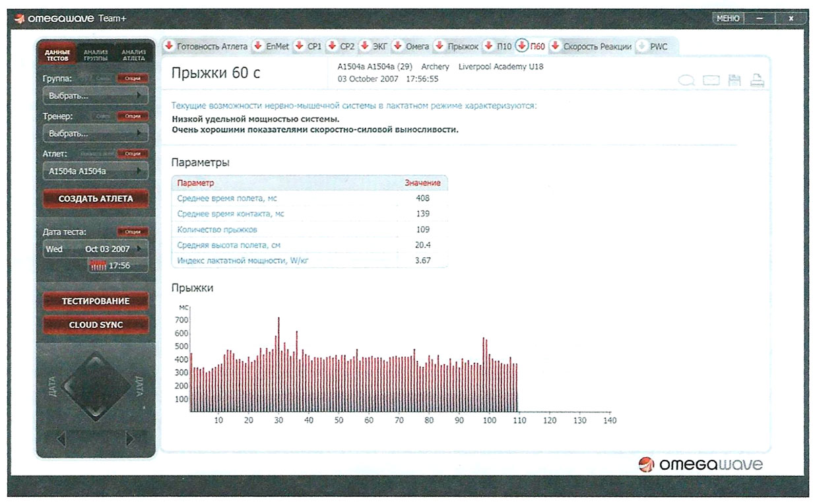Switch to Анализ Атлета mode
Screen dimensions: 813x504
[133, 54]
